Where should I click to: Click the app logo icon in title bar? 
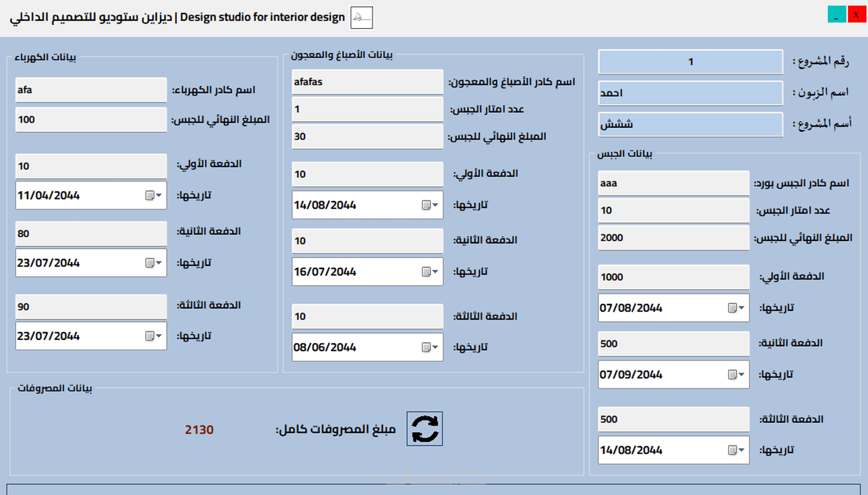coord(361,17)
